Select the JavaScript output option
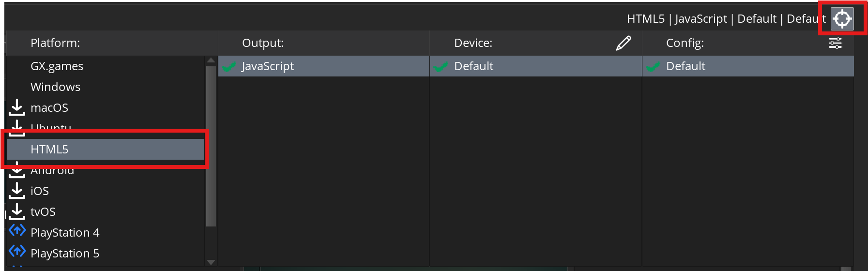Screen dimensions: 868x271 click(x=268, y=66)
